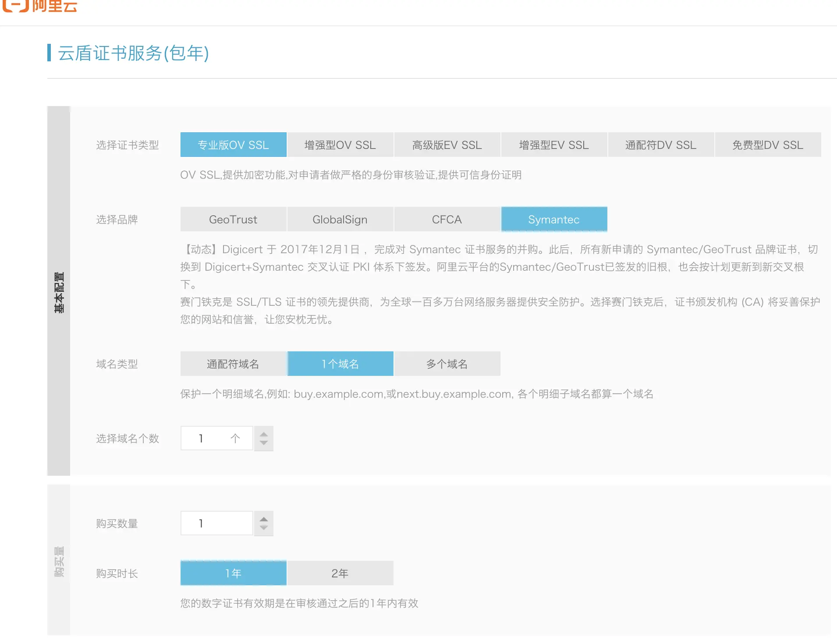Select the 专业版OV SSL certificate type
This screenshot has height=644, width=837.
[x=233, y=145]
